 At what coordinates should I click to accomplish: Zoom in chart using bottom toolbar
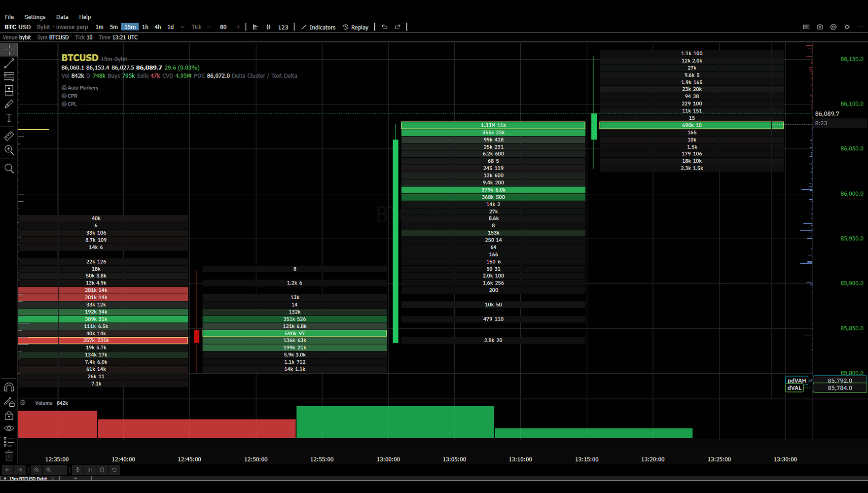pyautogui.click(x=48, y=470)
